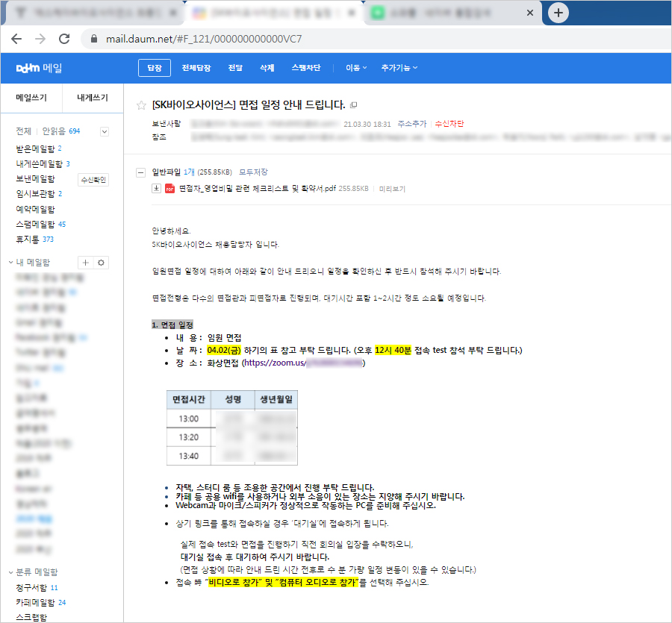Open the 임시보관함 folder
The height and width of the screenshot is (623, 672).
[39, 194]
